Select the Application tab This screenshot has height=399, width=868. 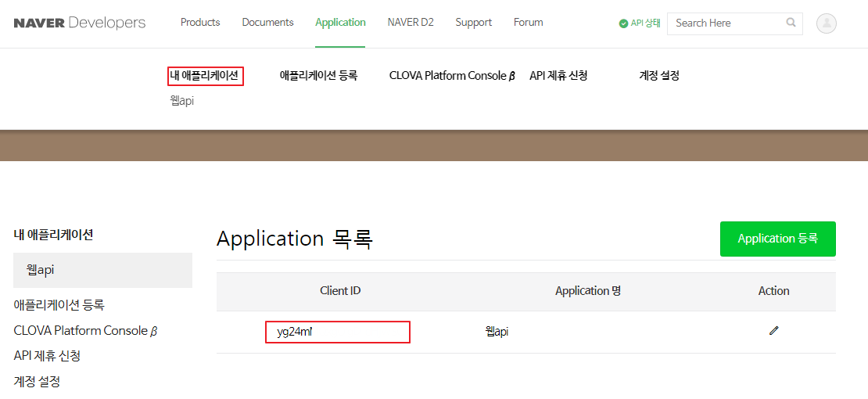click(x=340, y=23)
